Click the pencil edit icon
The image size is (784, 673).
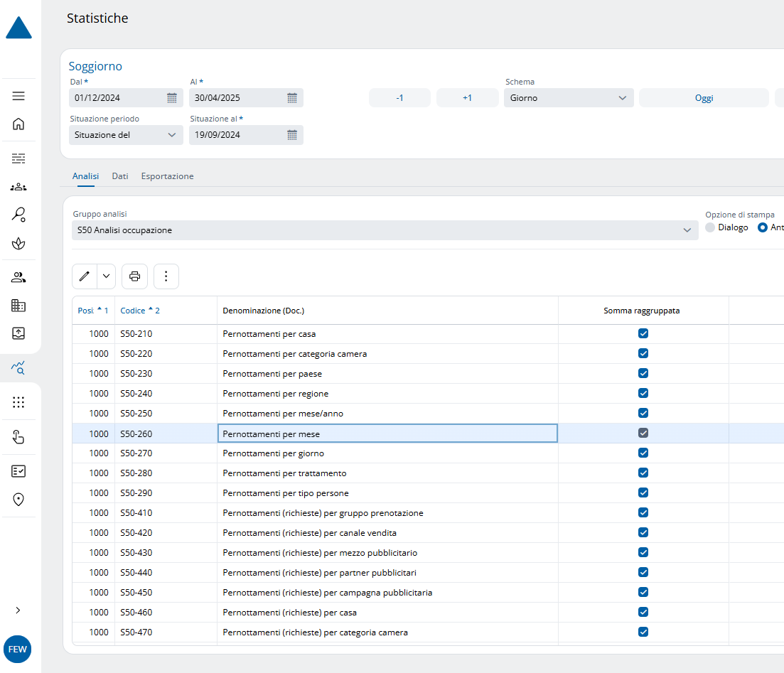85,276
